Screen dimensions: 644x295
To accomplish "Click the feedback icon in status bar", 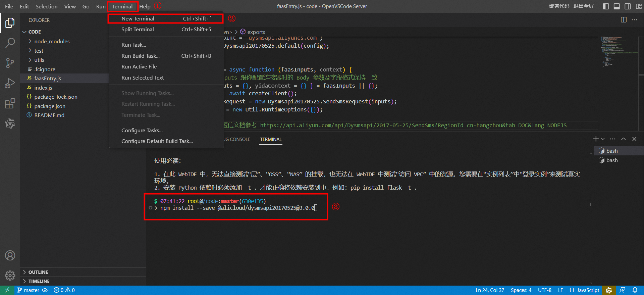I will pyautogui.click(x=623, y=290).
